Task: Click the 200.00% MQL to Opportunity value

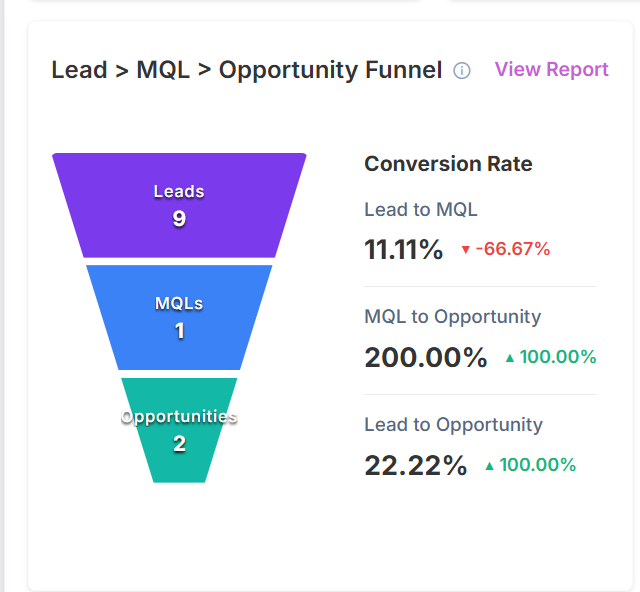Action: point(426,357)
